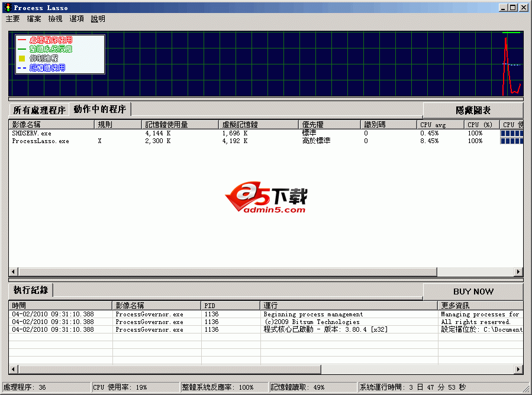Switch to the 所有處理程序 tab
The image size is (532, 395).
[39, 111]
